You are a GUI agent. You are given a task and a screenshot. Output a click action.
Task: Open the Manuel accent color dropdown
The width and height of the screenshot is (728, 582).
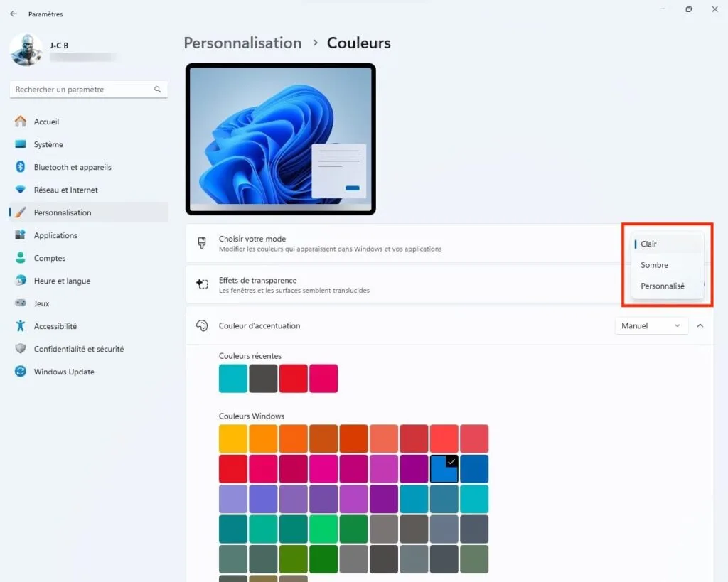coord(651,325)
